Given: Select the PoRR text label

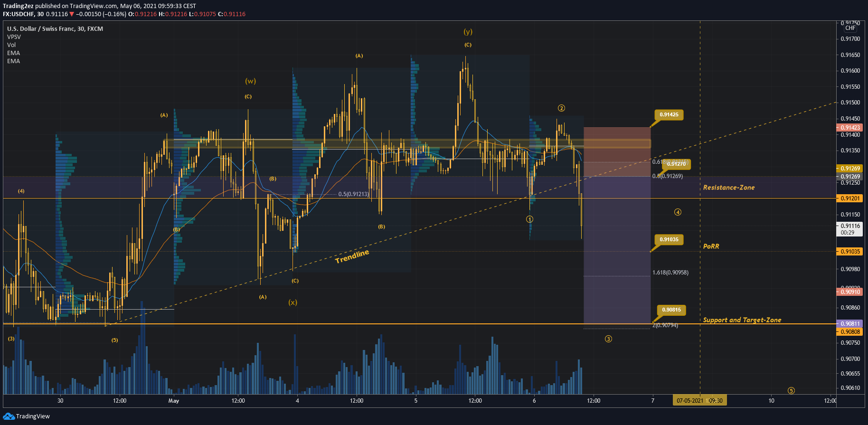Looking at the screenshot, I should [x=711, y=246].
